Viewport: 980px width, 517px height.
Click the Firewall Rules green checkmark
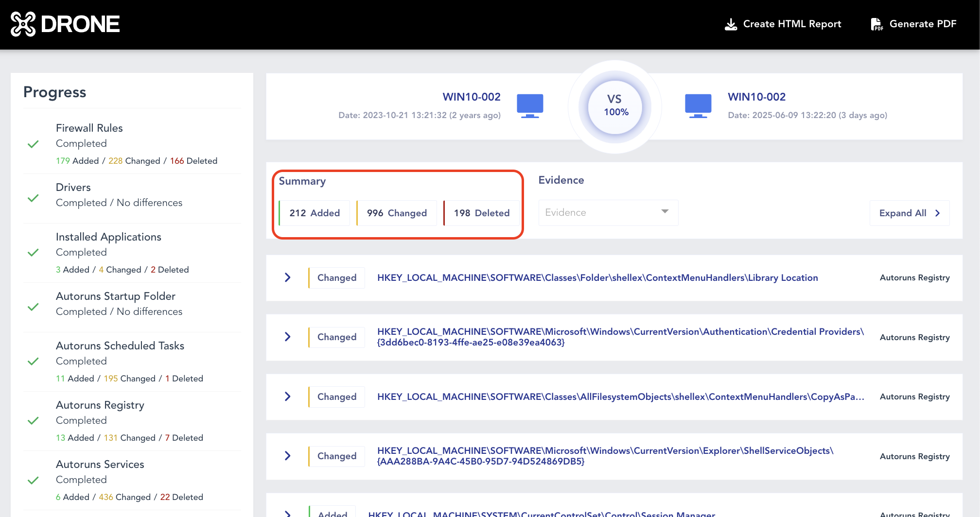point(33,144)
